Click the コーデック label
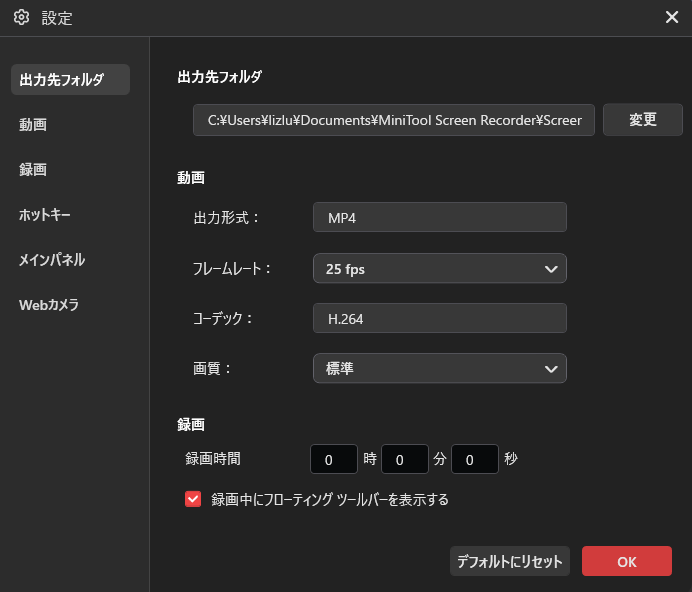Image resolution: width=692 pixels, height=592 pixels. pyautogui.click(x=222, y=318)
